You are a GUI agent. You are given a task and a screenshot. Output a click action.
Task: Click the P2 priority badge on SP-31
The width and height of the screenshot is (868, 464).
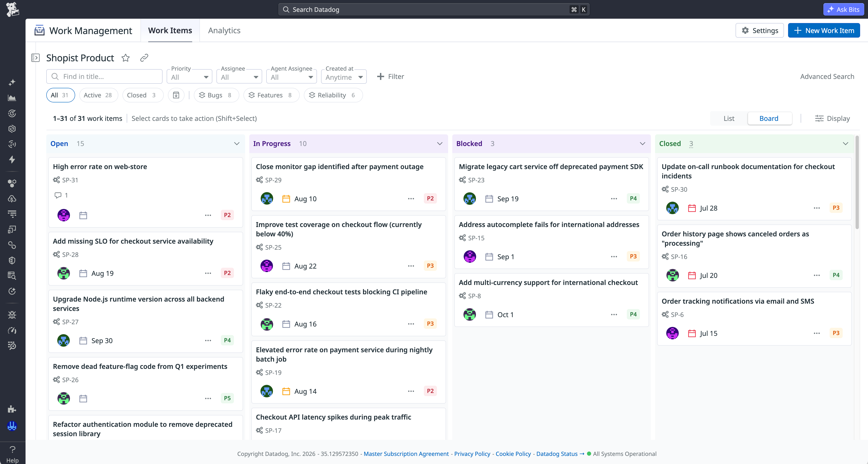tap(227, 215)
